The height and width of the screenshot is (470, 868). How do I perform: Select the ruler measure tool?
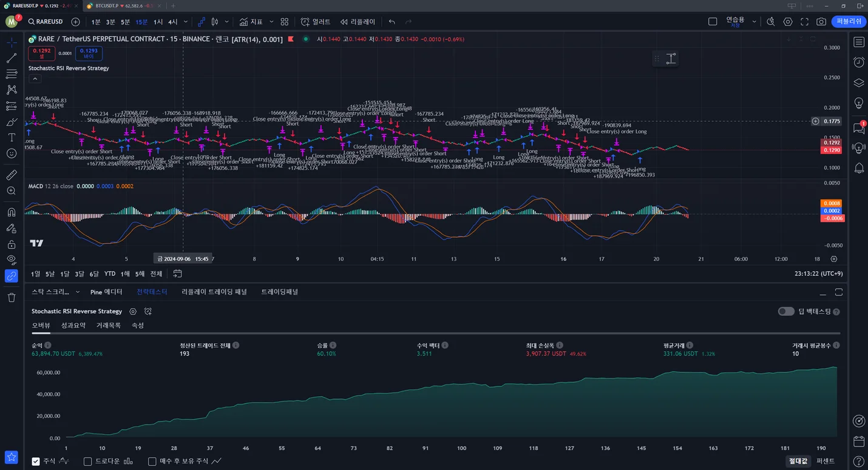[12, 175]
